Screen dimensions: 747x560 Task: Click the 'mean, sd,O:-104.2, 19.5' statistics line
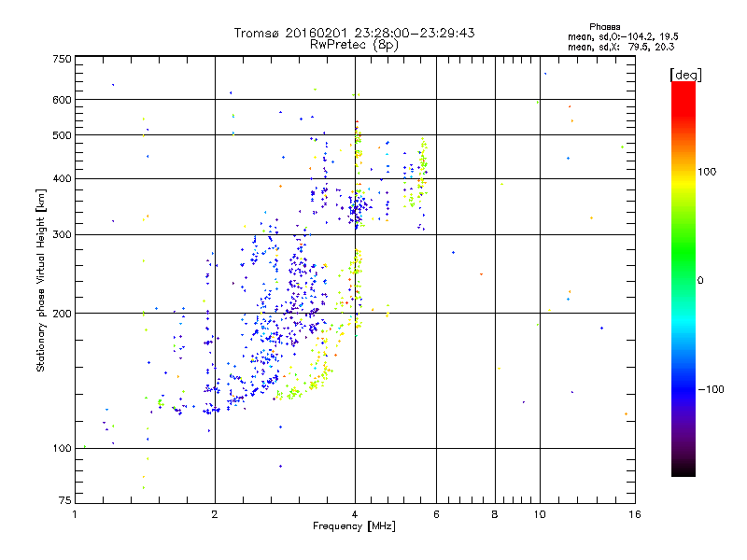(623, 36)
